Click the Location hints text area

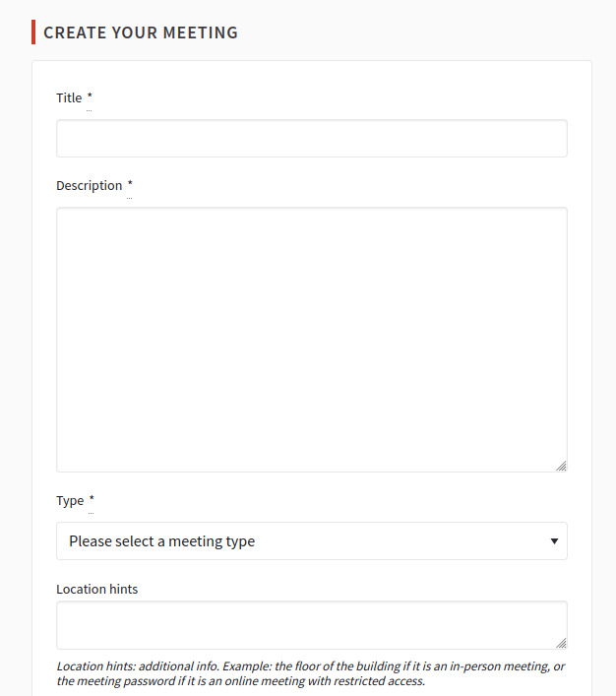coord(312,625)
